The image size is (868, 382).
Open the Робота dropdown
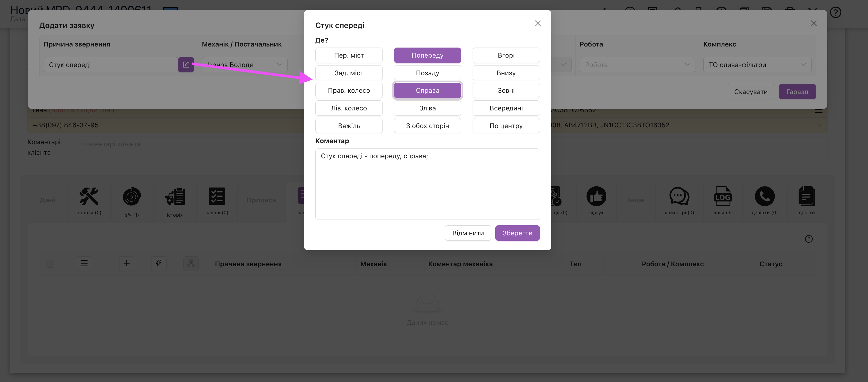[x=637, y=65]
